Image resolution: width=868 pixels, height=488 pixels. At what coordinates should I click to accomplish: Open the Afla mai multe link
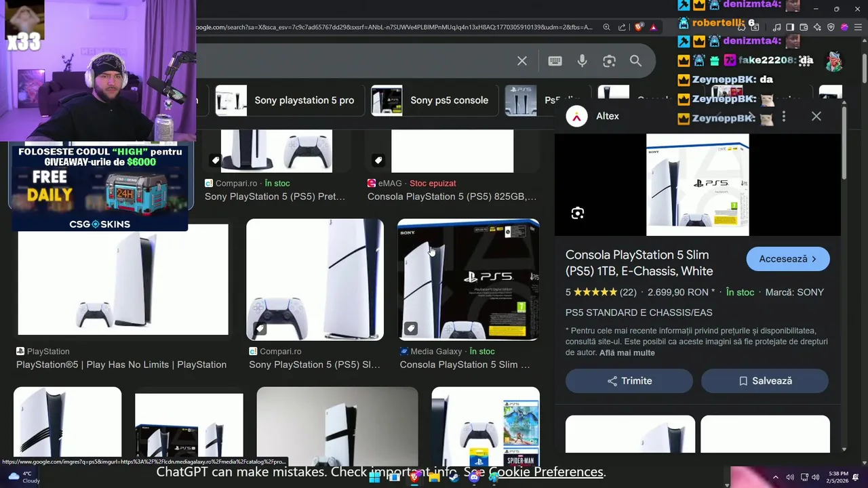tap(627, 353)
